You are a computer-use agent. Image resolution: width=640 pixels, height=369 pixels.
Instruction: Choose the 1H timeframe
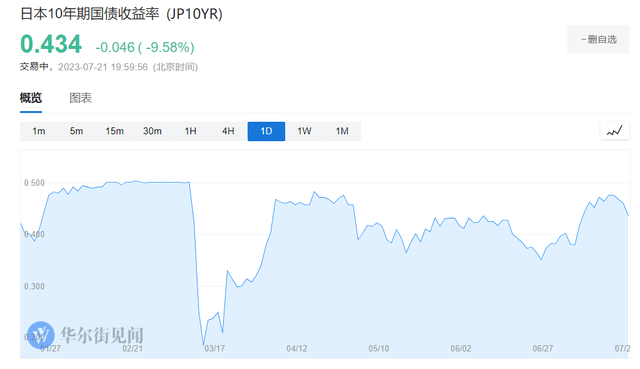click(190, 131)
